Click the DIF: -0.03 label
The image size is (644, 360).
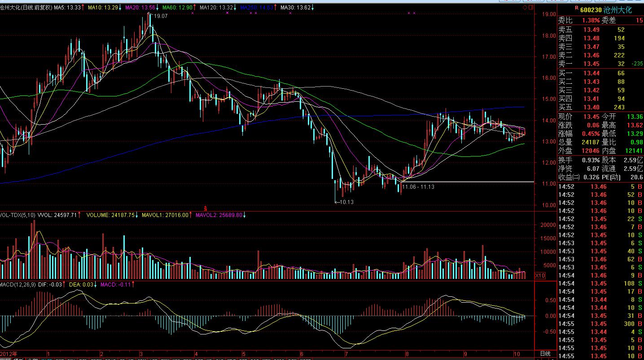(x=51, y=284)
